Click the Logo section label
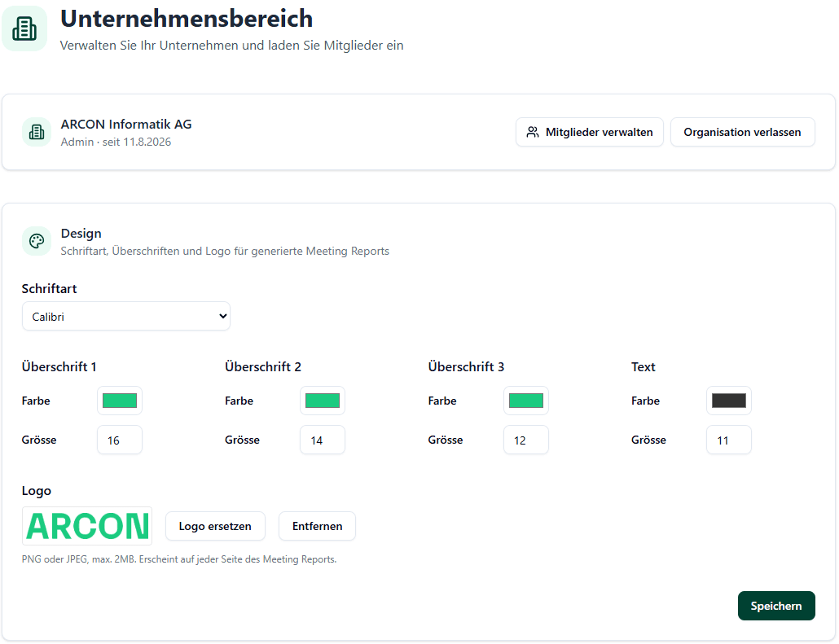Viewport: 839px width, 644px height. coord(37,491)
